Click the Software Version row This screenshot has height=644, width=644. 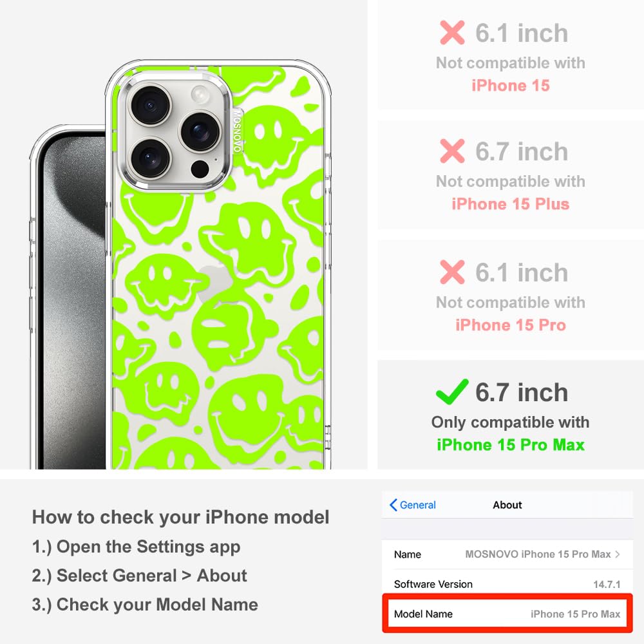coord(507,583)
